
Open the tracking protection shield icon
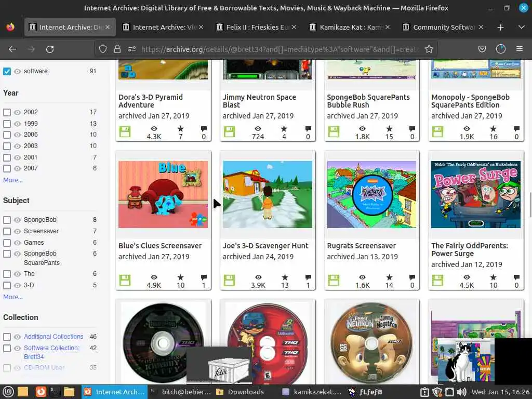tap(103, 49)
